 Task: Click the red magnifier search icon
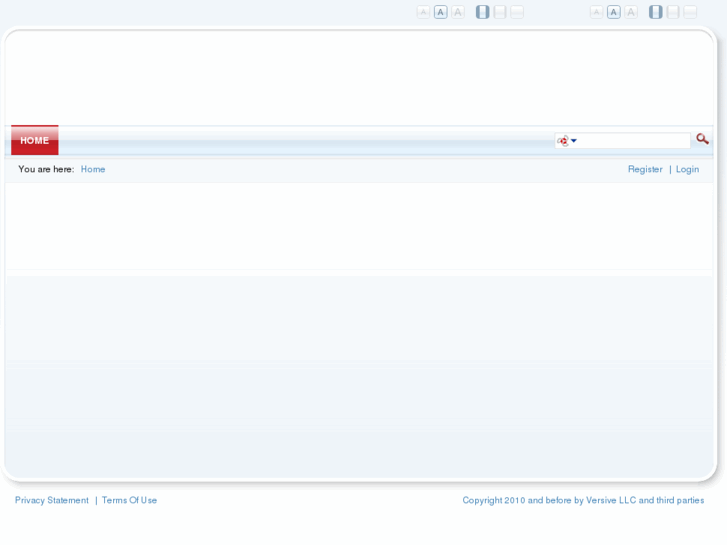[702, 139]
